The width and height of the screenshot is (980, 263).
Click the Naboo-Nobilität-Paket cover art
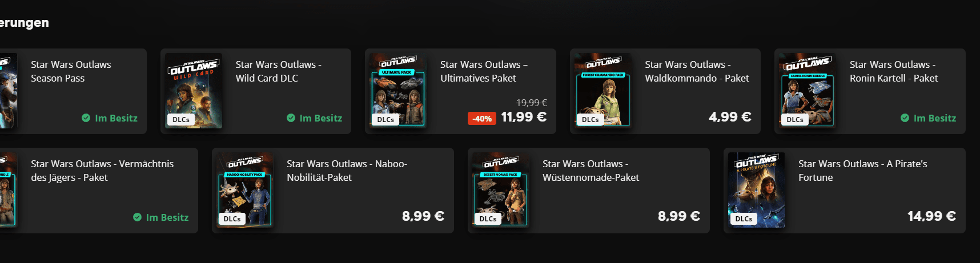[245, 191]
